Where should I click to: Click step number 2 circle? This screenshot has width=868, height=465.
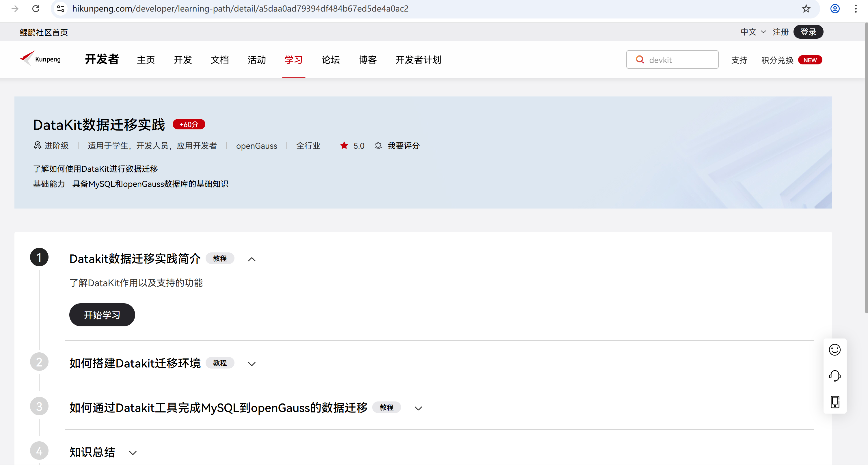pos(39,362)
